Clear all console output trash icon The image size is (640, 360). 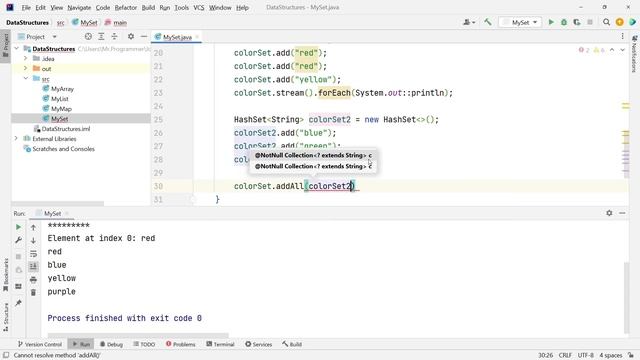click(33, 293)
